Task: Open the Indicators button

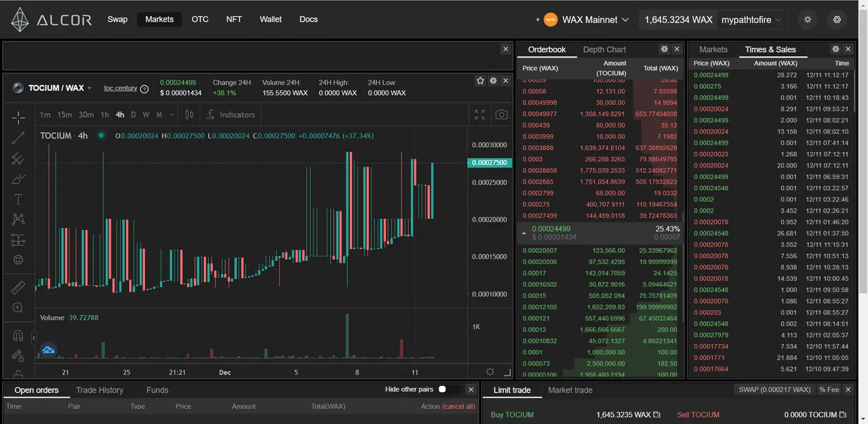Action: [231, 115]
